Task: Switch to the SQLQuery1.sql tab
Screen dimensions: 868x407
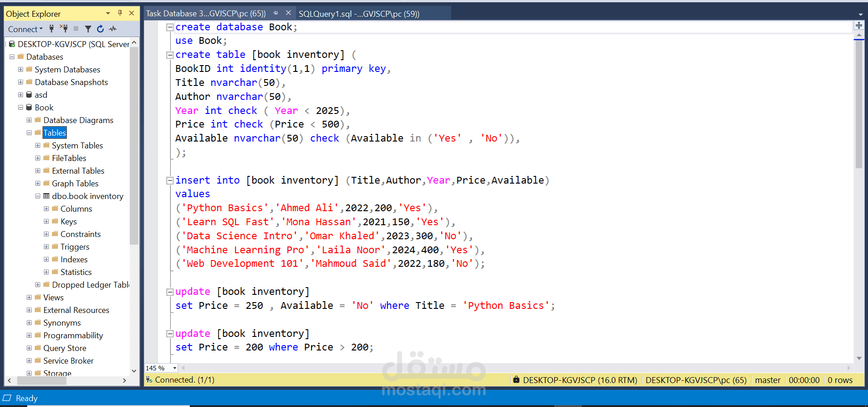Action: point(359,13)
